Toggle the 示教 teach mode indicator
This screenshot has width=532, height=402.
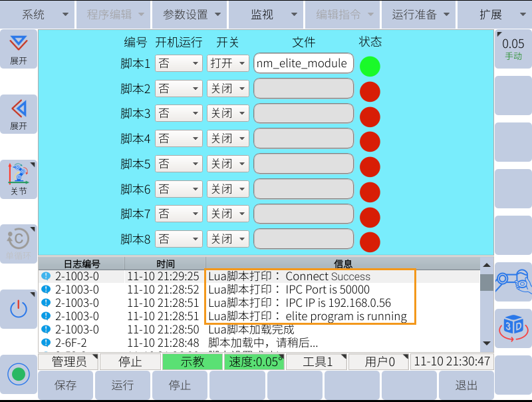click(194, 361)
